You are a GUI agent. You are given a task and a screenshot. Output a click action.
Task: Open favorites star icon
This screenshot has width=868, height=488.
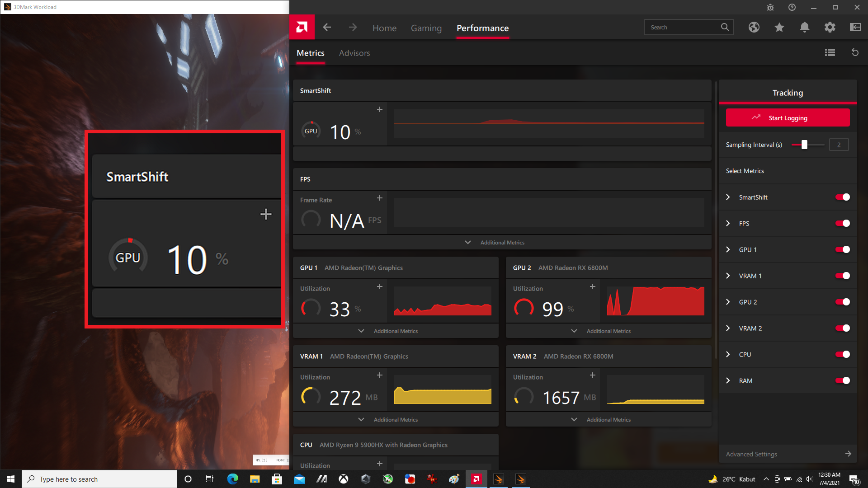tap(779, 28)
